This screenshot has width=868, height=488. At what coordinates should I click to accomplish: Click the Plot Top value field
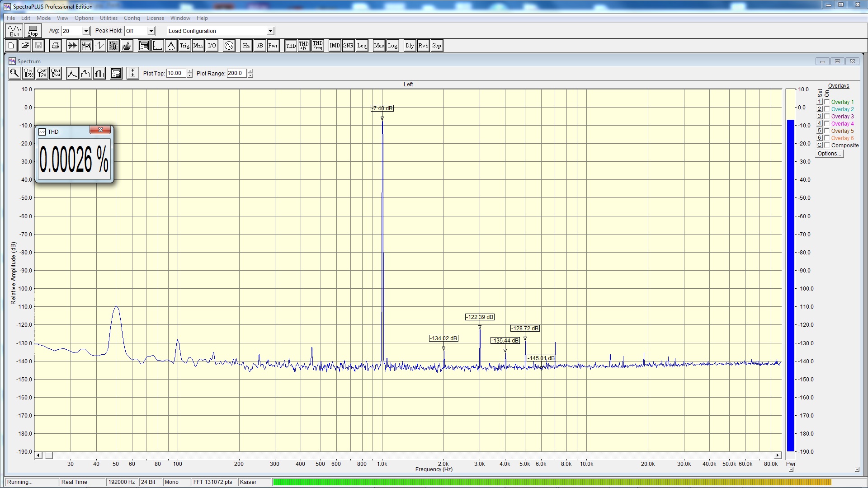(x=176, y=73)
